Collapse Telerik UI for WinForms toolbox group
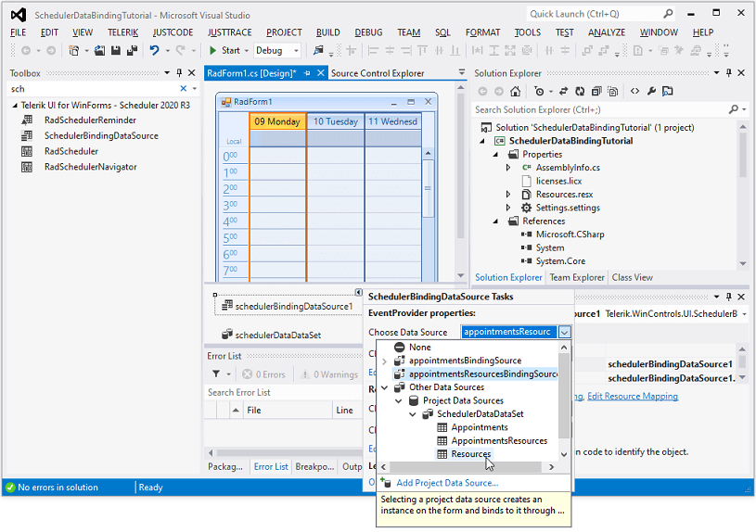The image size is (756, 532). [15, 105]
